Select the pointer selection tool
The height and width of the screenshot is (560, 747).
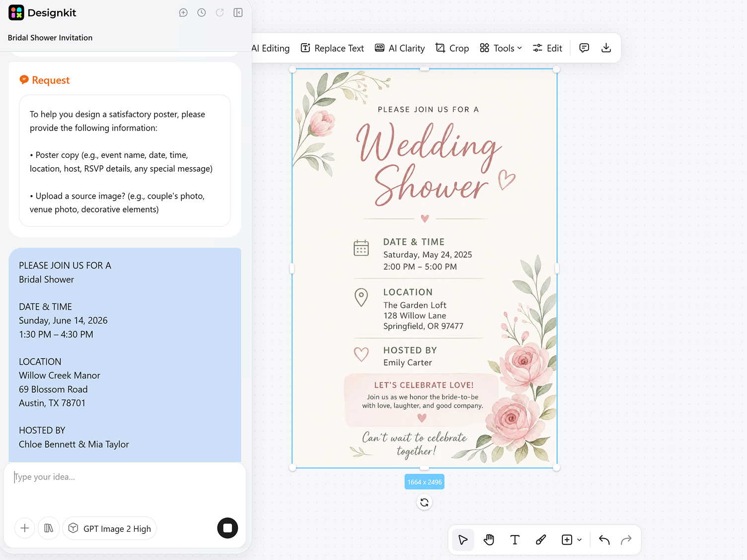point(463,540)
